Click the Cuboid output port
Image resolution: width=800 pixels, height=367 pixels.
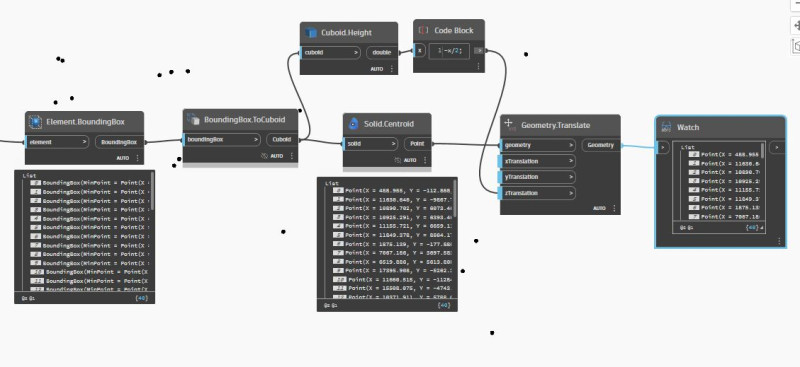click(x=282, y=139)
